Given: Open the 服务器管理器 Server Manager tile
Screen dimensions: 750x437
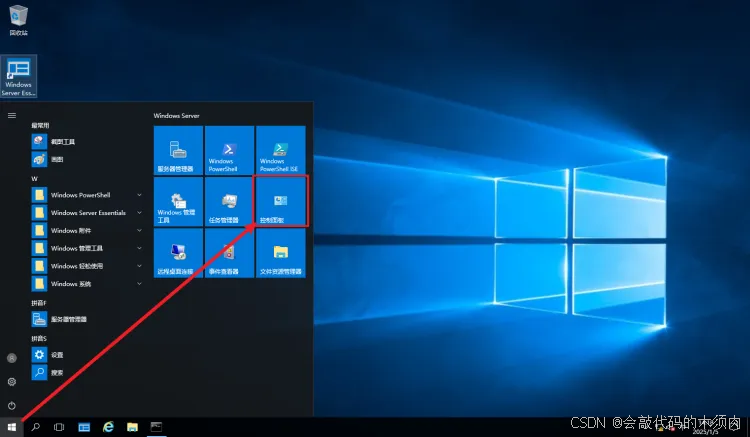Looking at the screenshot, I should 178,150.
